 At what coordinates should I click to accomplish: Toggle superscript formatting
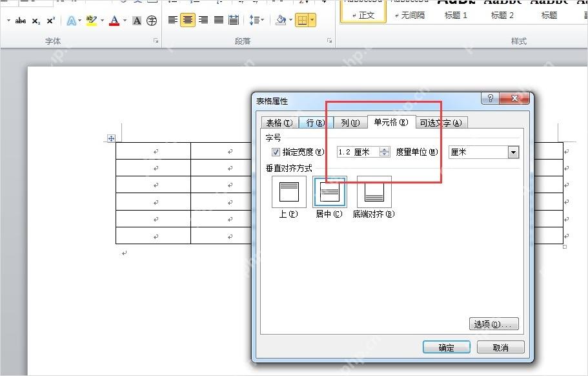coord(50,21)
